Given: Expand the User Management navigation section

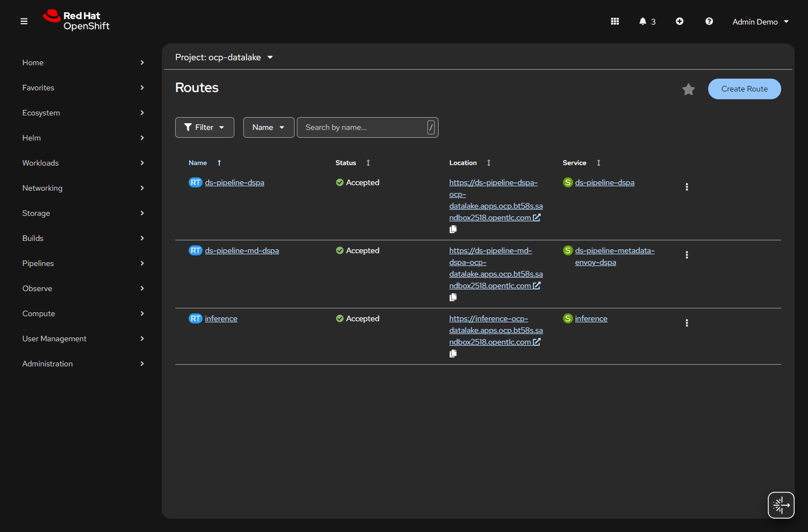Looking at the screenshot, I should click(x=83, y=338).
